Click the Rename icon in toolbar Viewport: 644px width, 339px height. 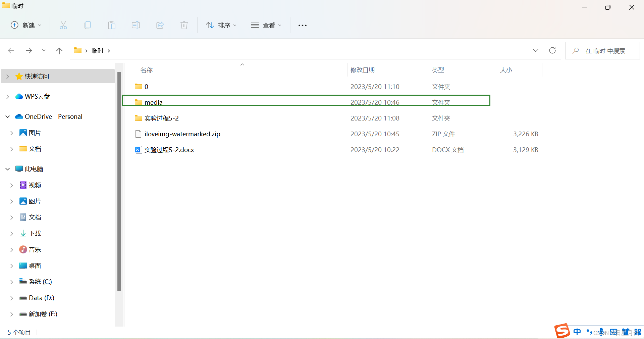point(136,25)
